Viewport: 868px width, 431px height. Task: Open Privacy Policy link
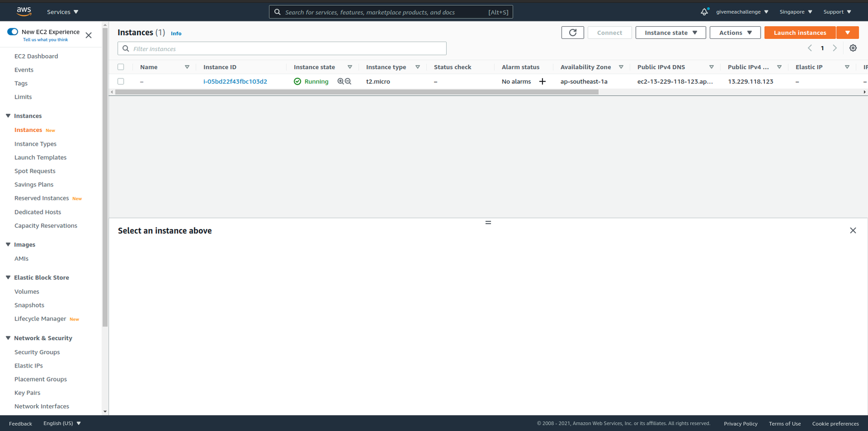[x=741, y=424]
